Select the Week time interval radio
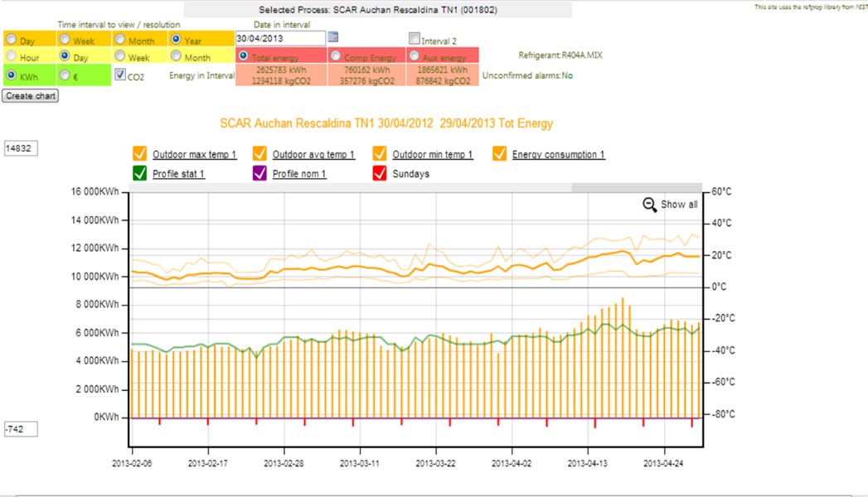This screenshot has height=497, width=868. [65, 39]
